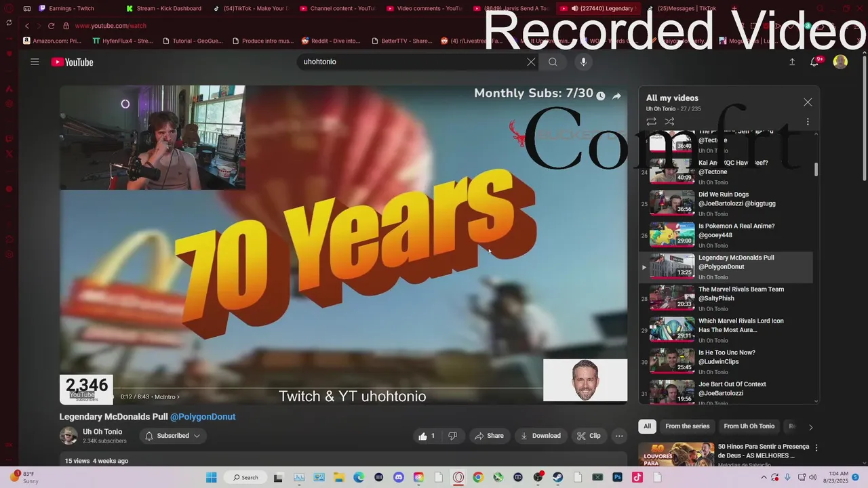The image size is (868, 488).
Task: Open the YouTube hamburger guide menu
Action: click(x=35, y=62)
